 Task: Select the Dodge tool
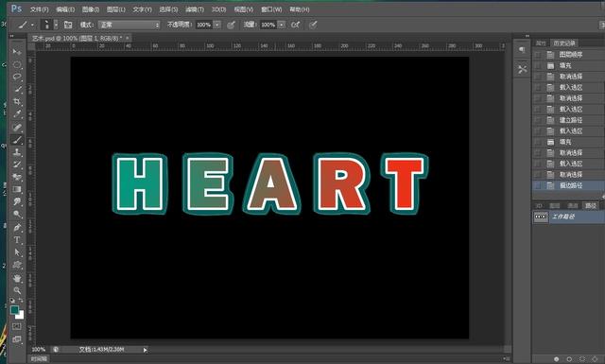[17, 215]
